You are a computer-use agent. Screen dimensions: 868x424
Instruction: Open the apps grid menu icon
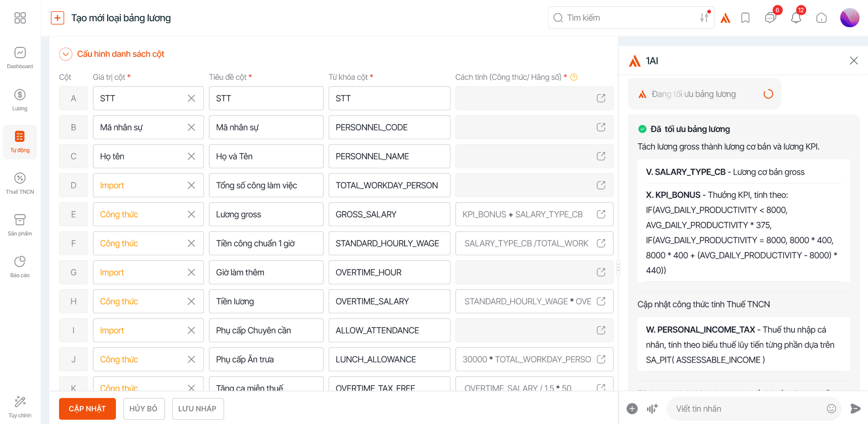pyautogui.click(x=20, y=18)
